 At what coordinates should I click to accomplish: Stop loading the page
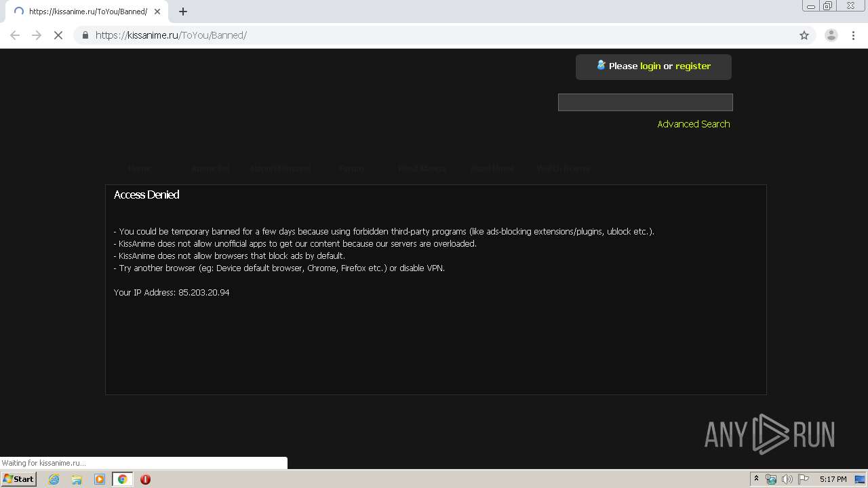(x=58, y=35)
